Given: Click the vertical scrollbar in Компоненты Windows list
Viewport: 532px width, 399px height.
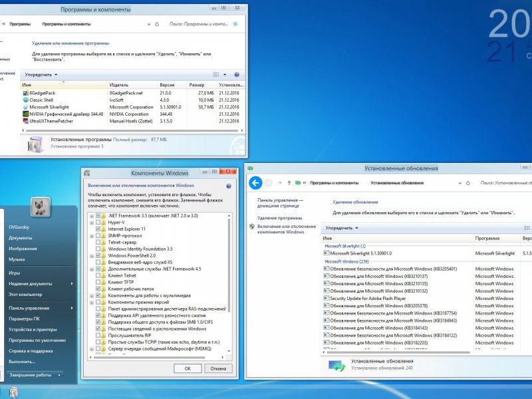Looking at the screenshot, I should [x=229, y=265].
